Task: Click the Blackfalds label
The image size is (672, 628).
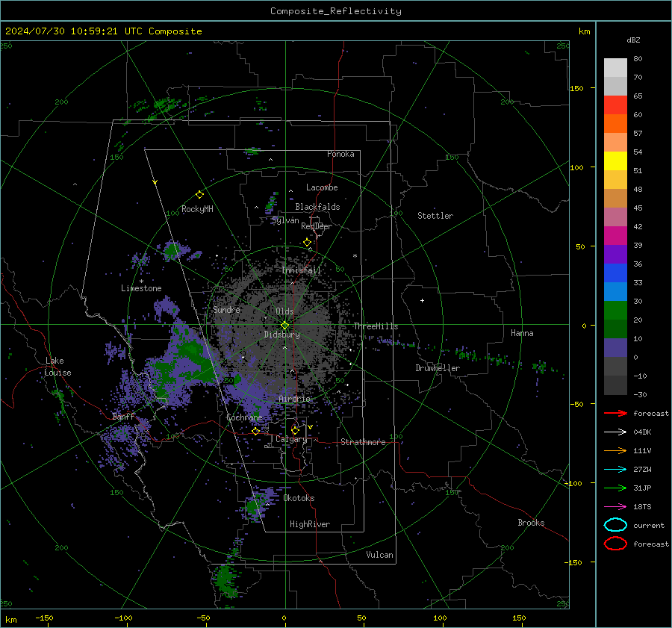Action: tap(317, 207)
